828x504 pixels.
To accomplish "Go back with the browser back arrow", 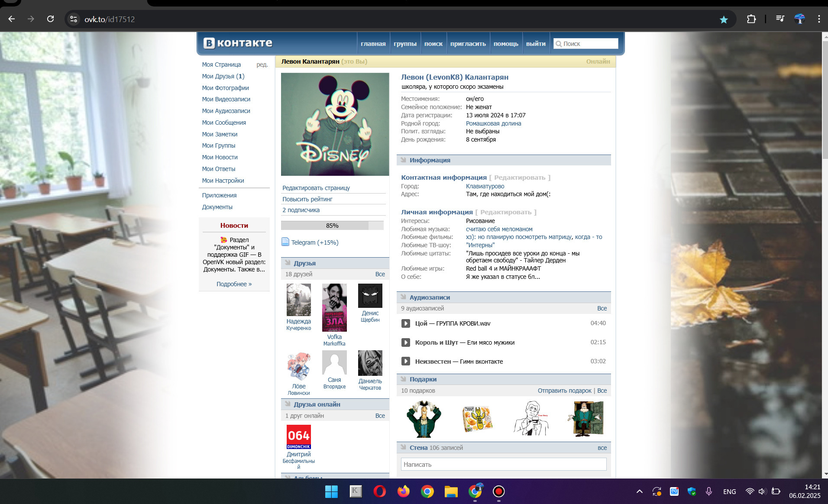I will (x=12, y=19).
